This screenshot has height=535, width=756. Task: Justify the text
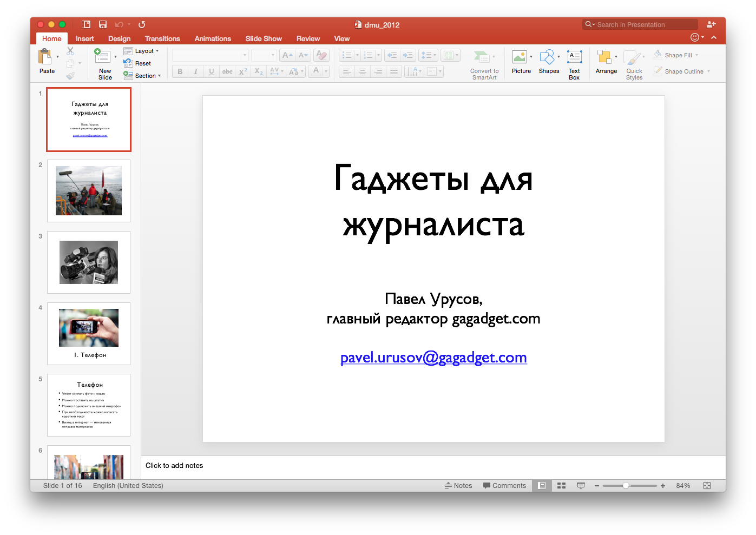click(x=394, y=71)
